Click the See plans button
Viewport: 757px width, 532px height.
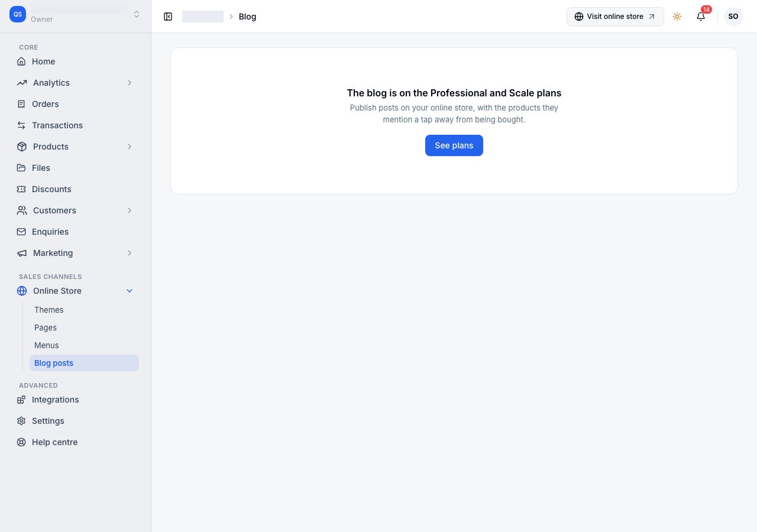(x=454, y=145)
